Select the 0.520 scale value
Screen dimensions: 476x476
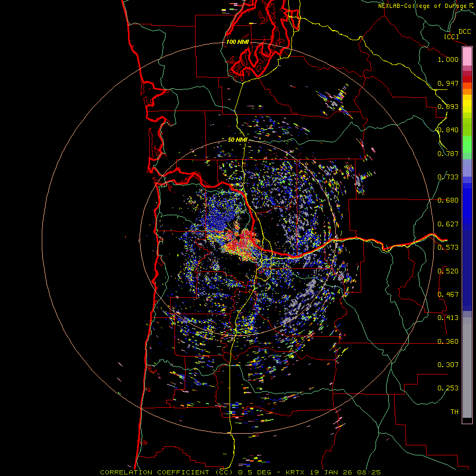(x=448, y=271)
